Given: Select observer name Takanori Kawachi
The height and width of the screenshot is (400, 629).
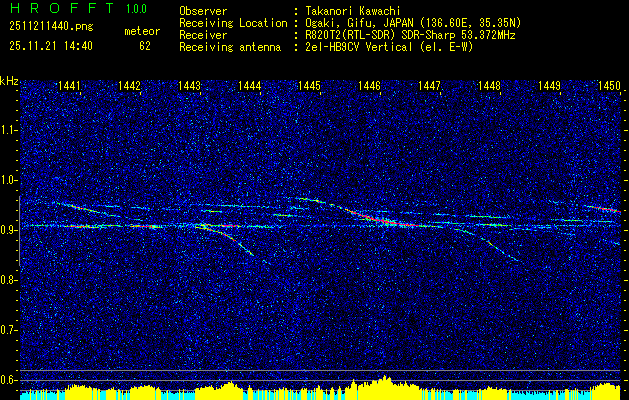Looking at the screenshot, I should pos(352,11).
